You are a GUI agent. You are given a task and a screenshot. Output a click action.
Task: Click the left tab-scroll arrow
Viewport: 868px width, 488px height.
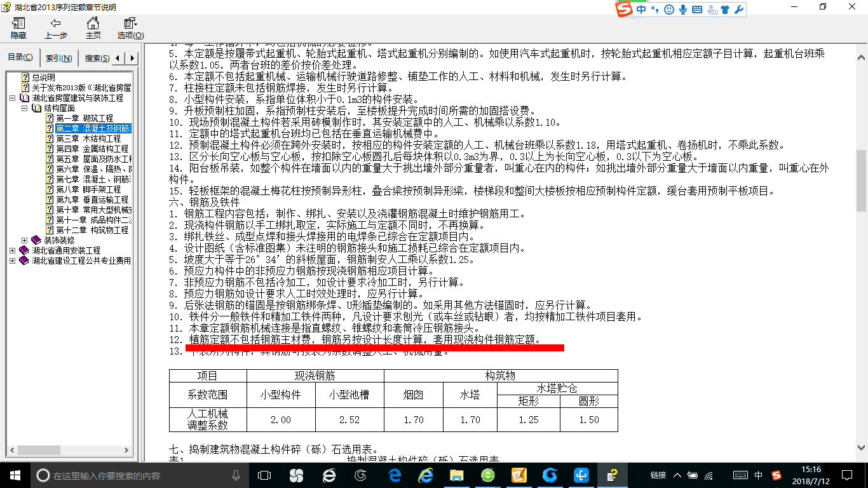click(x=119, y=58)
